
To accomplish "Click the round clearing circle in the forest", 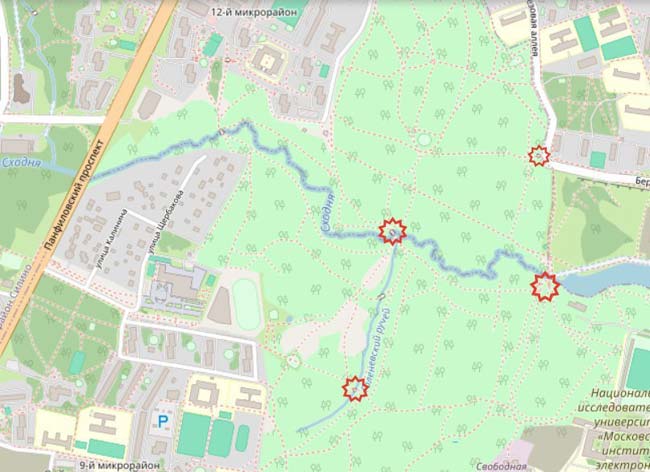I will point(424,139).
